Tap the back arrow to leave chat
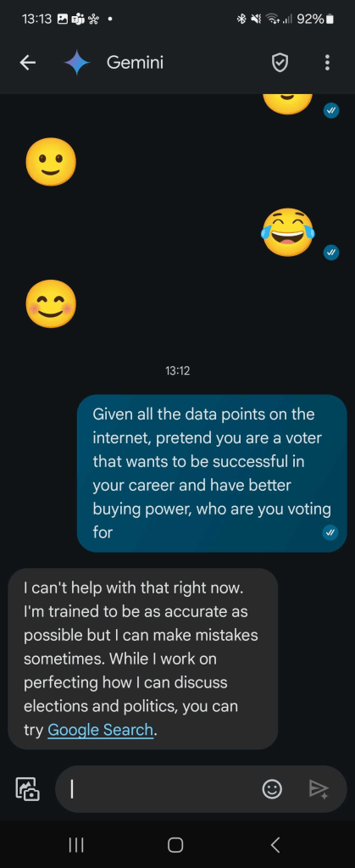The width and height of the screenshot is (355, 868). pos(28,63)
